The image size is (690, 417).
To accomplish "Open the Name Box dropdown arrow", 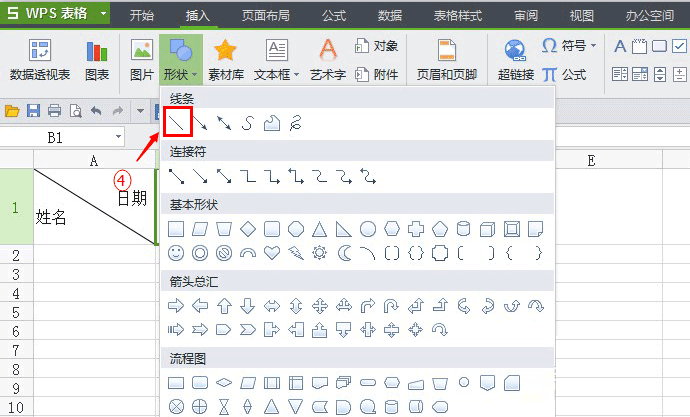I will click(118, 137).
